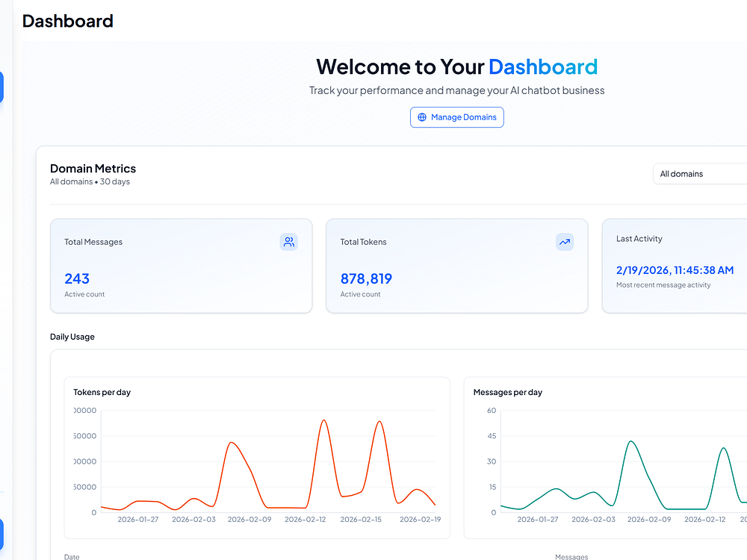Click the last activity timestamp 2/19/2026, 11:45:38 AM

click(675, 270)
